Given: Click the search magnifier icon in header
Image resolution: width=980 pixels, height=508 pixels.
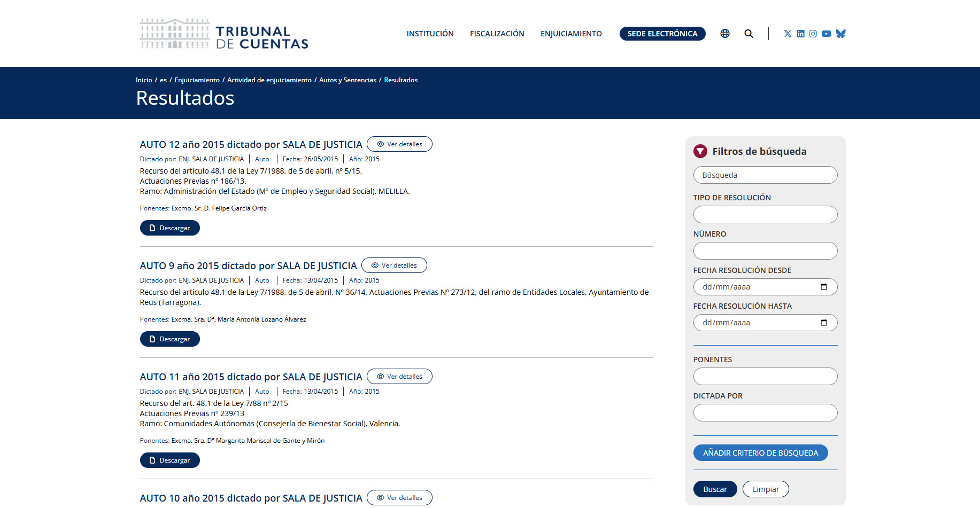Looking at the screenshot, I should [x=748, y=34].
